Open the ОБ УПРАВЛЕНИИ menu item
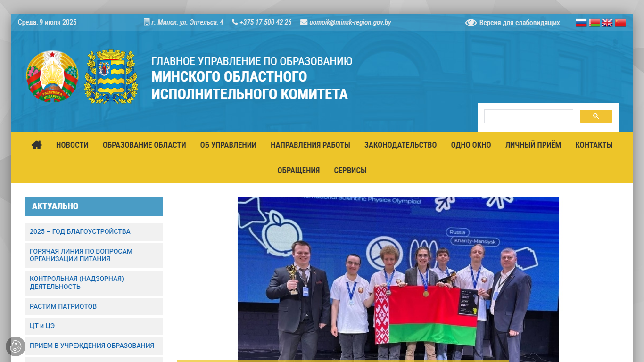This screenshot has width=644, height=362. pos(228,145)
